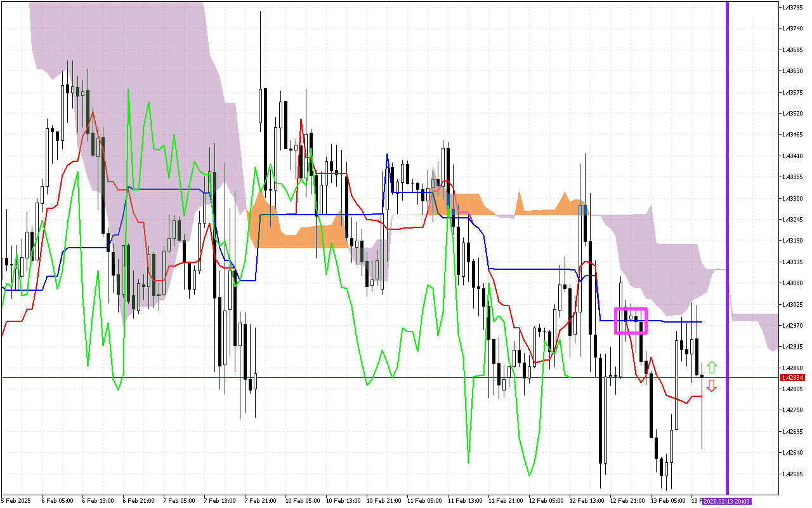Click the 1.43465 price axis label

[792, 135]
